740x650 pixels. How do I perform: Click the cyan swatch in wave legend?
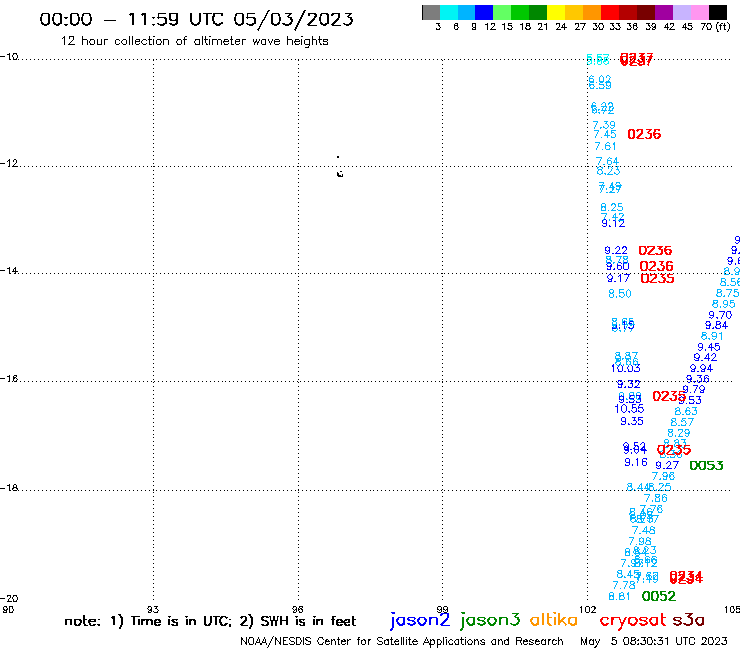coord(449,12)
